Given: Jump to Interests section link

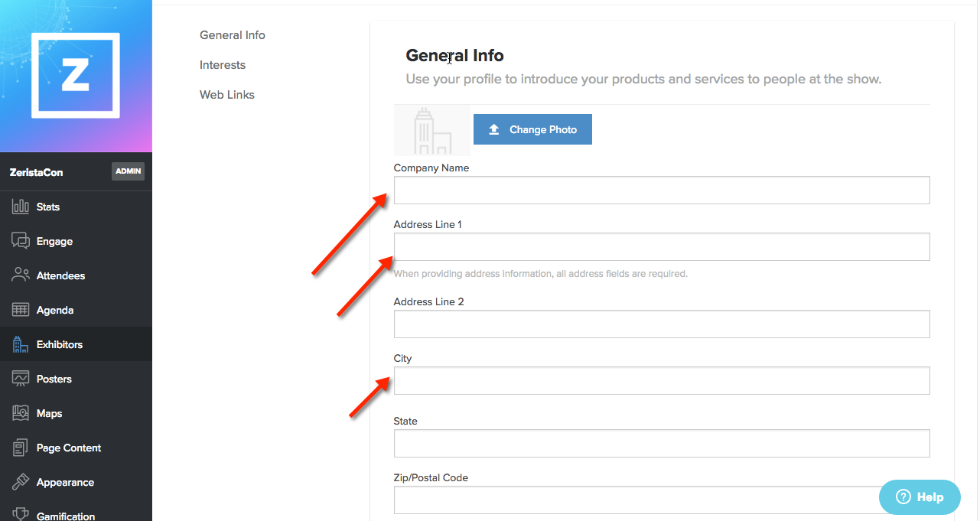Looking at the screenshot, I should 223,65.
